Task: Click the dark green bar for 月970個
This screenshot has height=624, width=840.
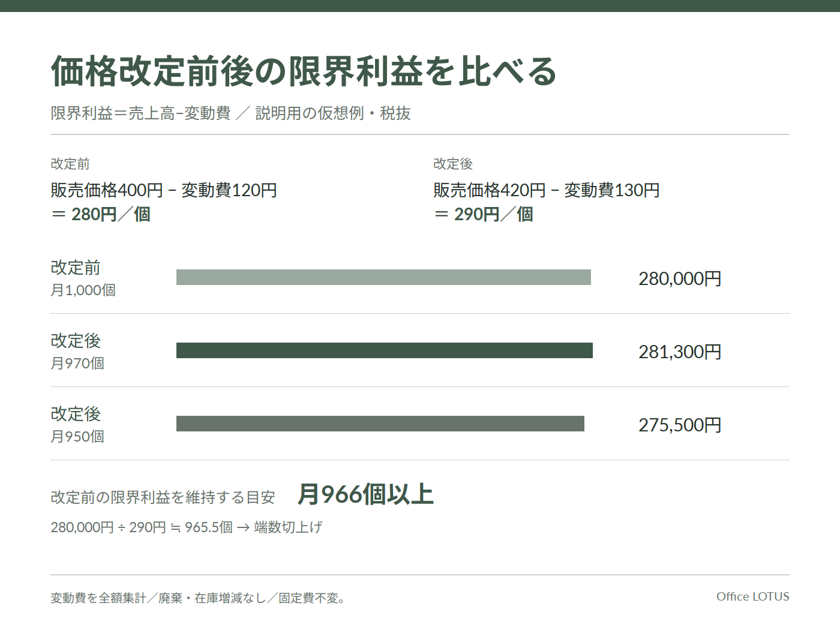Action: 385,350
